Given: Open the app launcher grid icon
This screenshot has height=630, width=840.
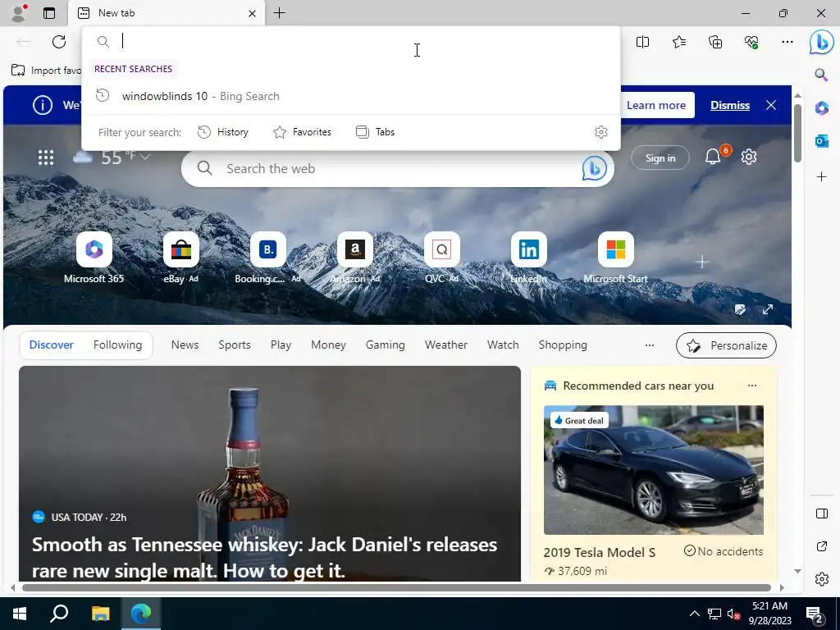Looking at the screenshot, I should tap(46, 157).
